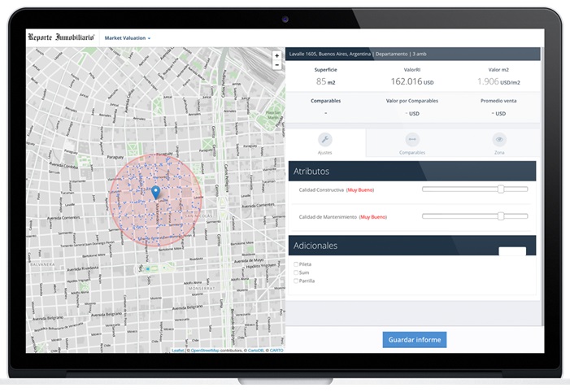Click the white box in Adicionales header
Screen dimensions: 570x392
511,251
